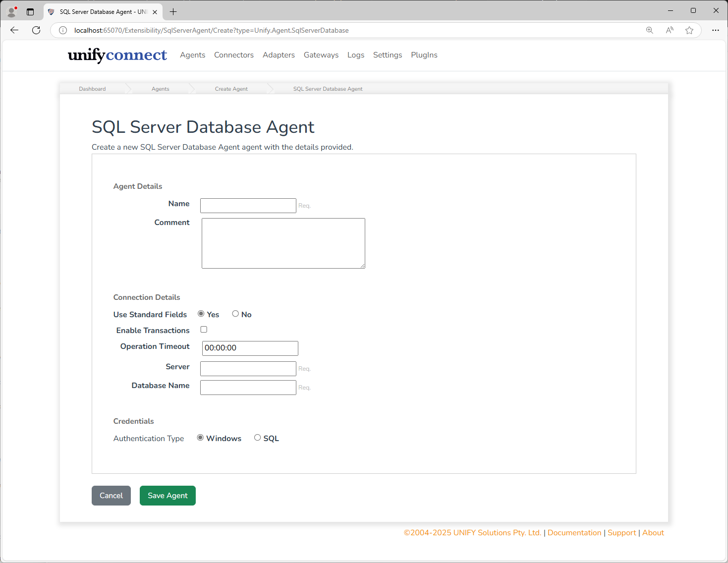The height and width of the screenshot is (563, 728).
Task: Open the browser profile icon
Action: (12, 11)
